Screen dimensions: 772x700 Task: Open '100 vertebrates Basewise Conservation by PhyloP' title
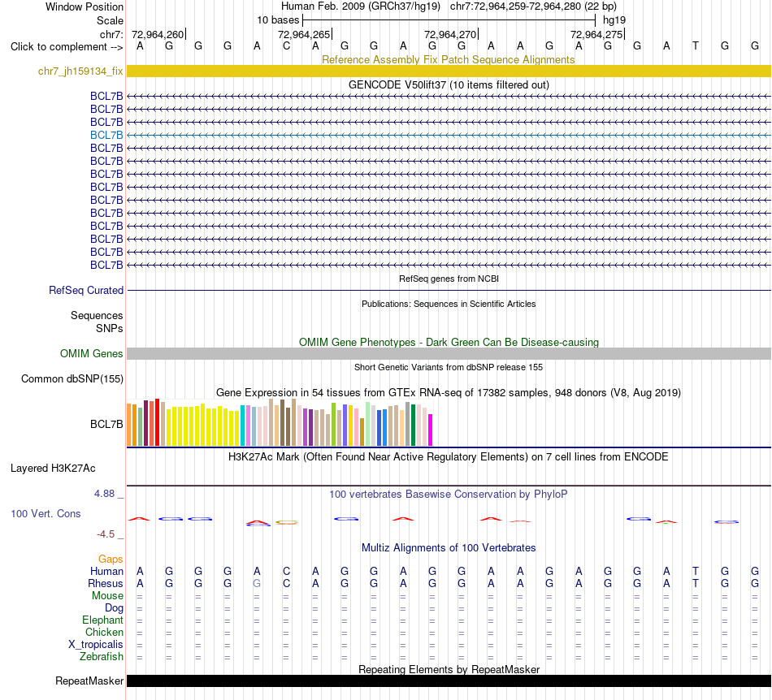(449, 494)
